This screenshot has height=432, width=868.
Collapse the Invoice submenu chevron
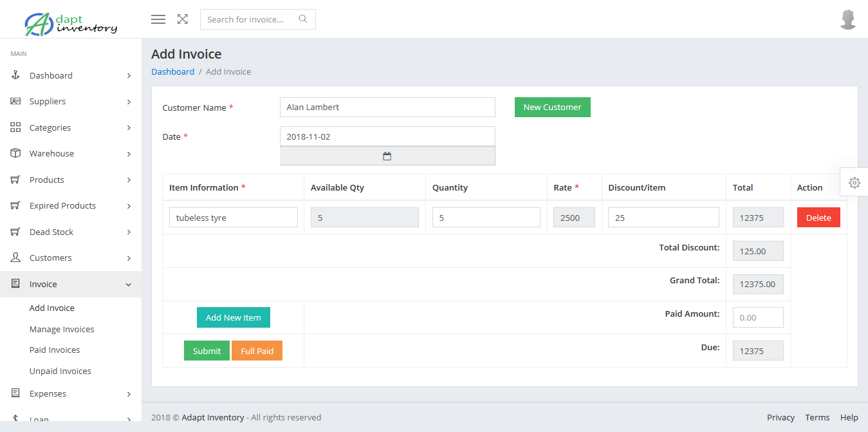tap(128, 283)
